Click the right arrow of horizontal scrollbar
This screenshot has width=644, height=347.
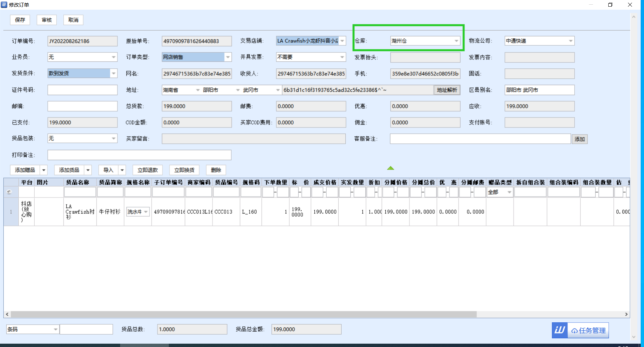coord(626,314)
